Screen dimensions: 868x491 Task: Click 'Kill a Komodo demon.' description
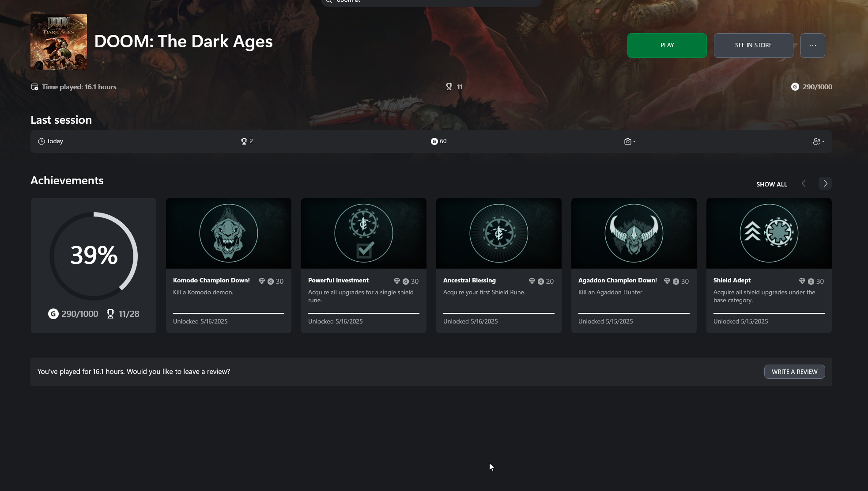203,293
